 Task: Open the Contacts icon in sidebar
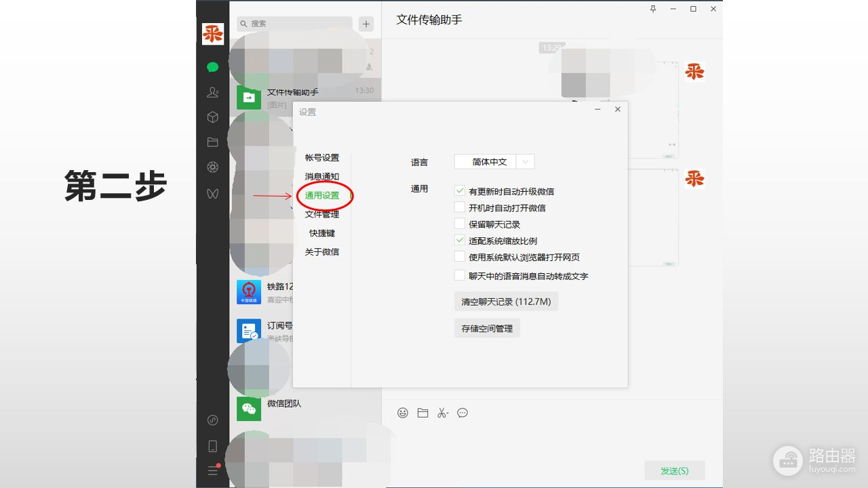pos(213,92)
